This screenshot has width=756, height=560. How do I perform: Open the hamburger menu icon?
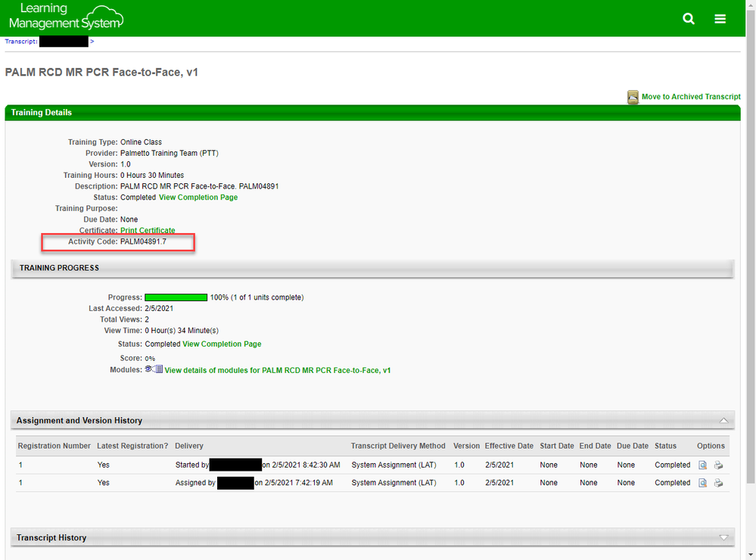tap(720, 19)
